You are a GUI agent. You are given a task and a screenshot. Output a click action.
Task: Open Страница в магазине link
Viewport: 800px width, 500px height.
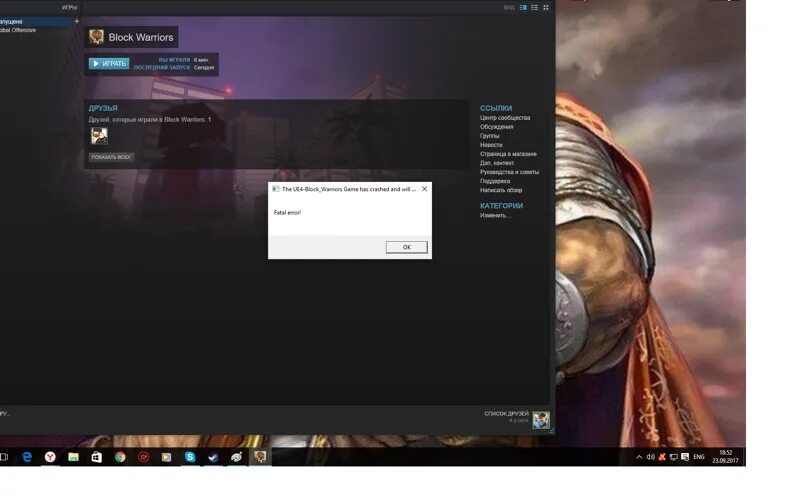point(508,154)
